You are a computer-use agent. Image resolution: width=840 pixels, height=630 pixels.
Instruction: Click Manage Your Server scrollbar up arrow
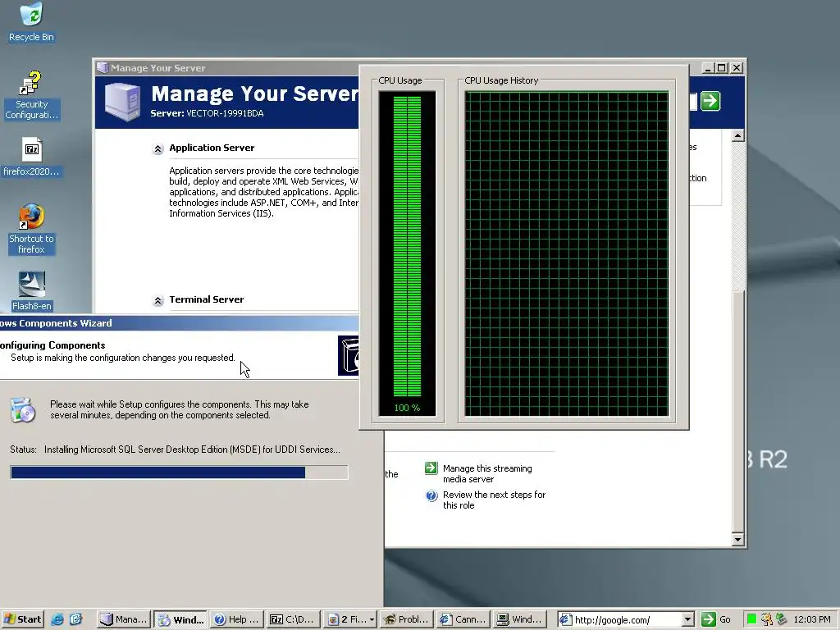coord(737,135)
